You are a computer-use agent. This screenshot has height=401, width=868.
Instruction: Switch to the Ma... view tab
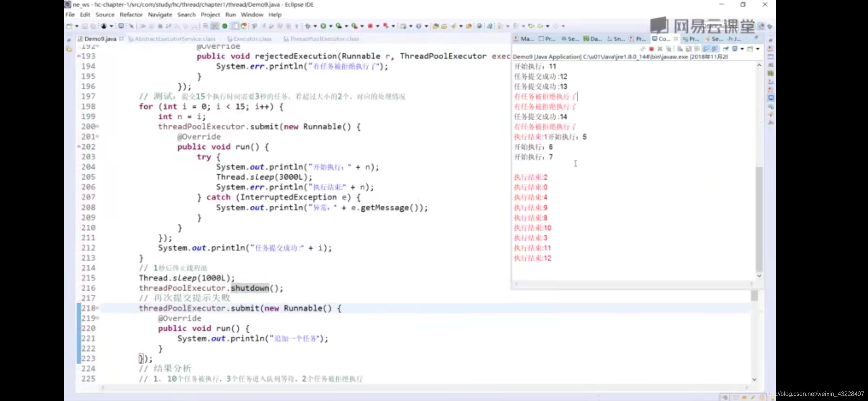[x=523, y=39]
